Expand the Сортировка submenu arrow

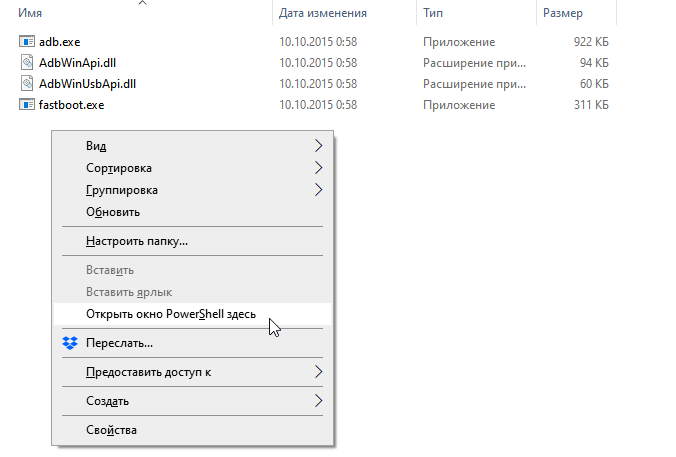click(x=318, y=168)
